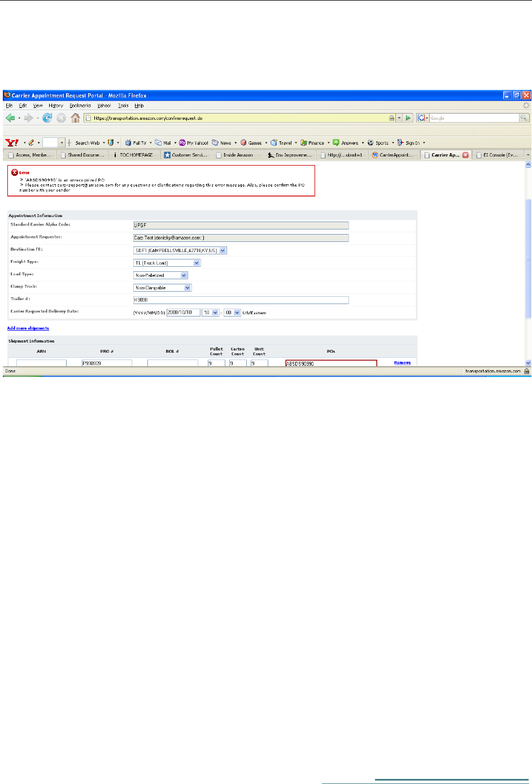Click the Add more shipments link

[x=28, y=328]
